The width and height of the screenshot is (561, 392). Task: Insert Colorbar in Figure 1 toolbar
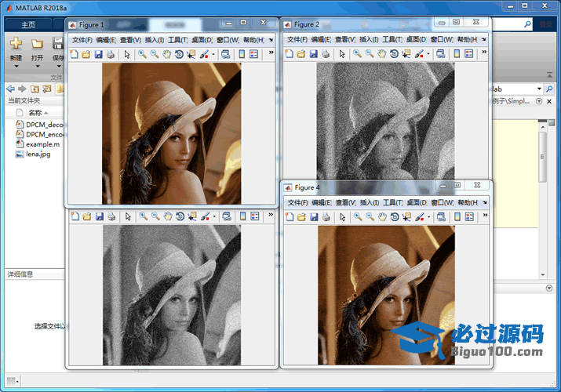(242, 54)
